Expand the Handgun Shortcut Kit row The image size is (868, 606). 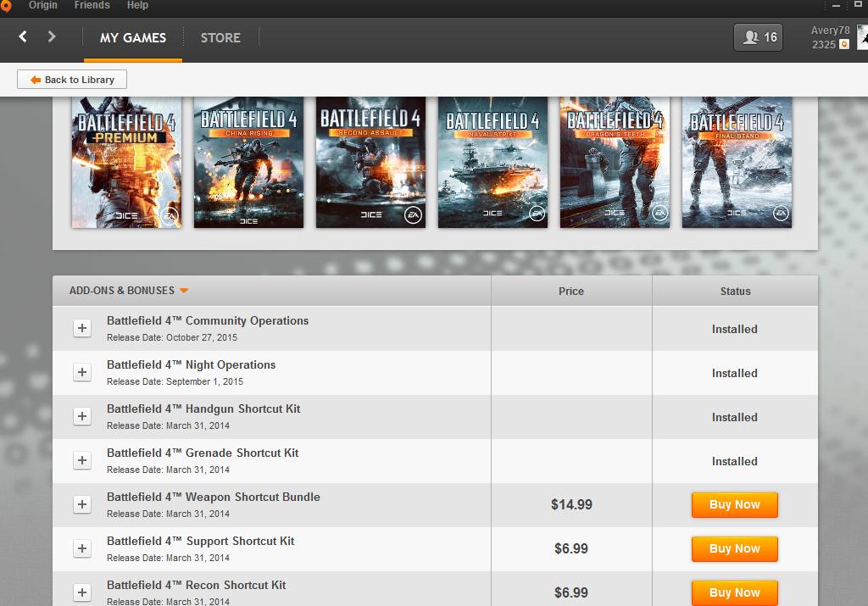tap(82, 417)
